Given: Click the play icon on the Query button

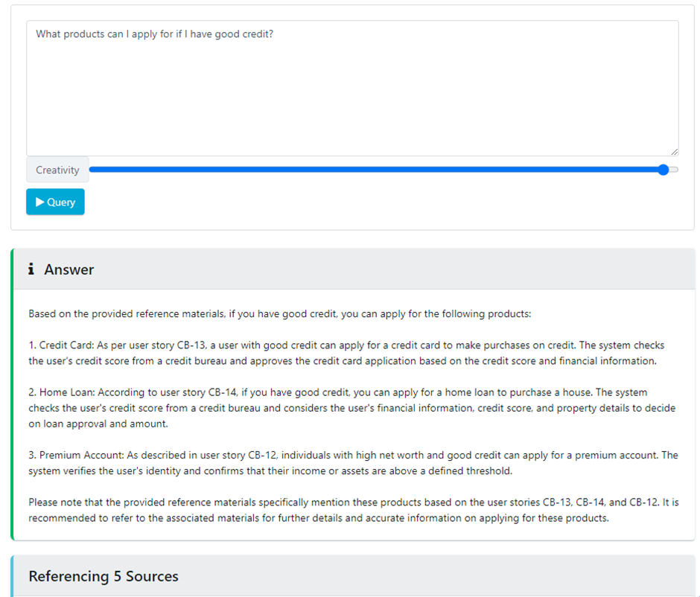Looking at the screenshot, I should coord(40,202).
